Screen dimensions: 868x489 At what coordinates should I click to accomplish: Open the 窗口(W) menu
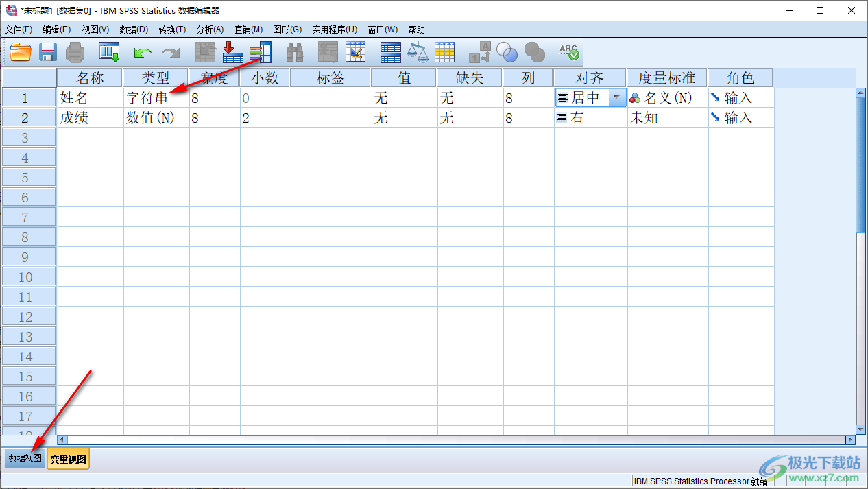coord(383,29)
